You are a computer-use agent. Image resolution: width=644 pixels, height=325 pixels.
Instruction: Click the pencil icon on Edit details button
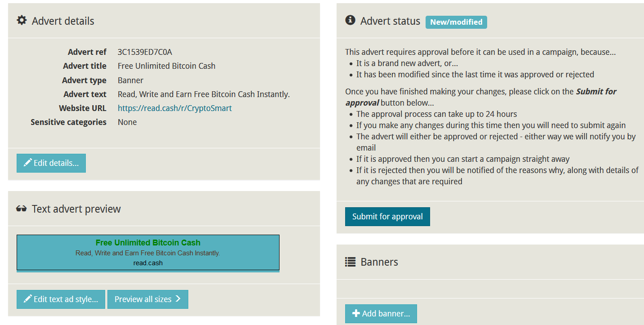tap(28, 163)
